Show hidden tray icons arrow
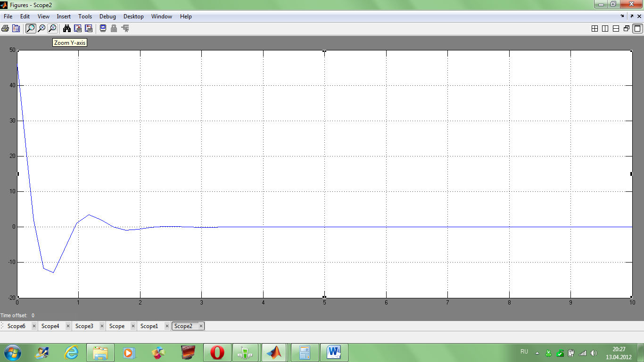This screenshot has height=362, width=644. (537, 353)
